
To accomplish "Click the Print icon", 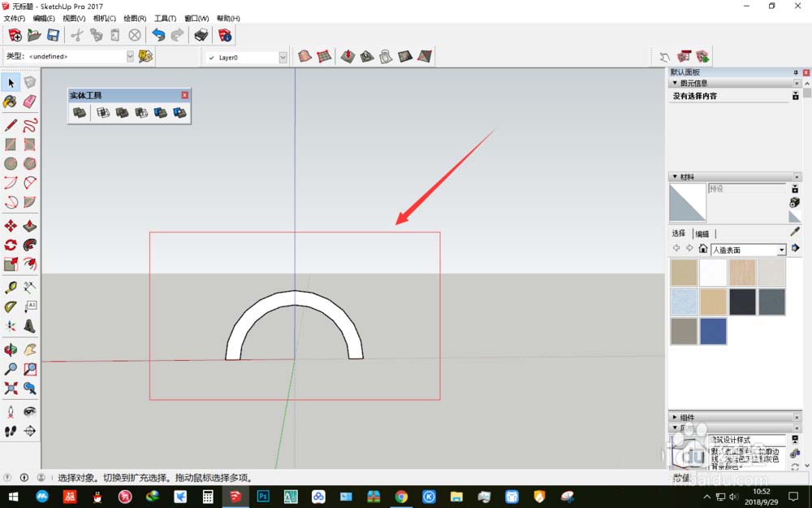I will [x=201, y=35].
